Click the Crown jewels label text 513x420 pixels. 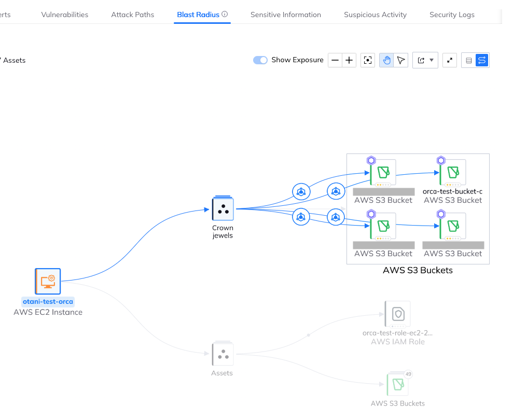223,232
